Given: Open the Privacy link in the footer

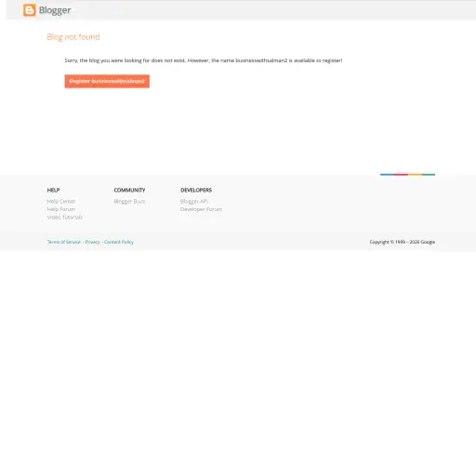Looking at the screenshot, I should click(92, 242).
